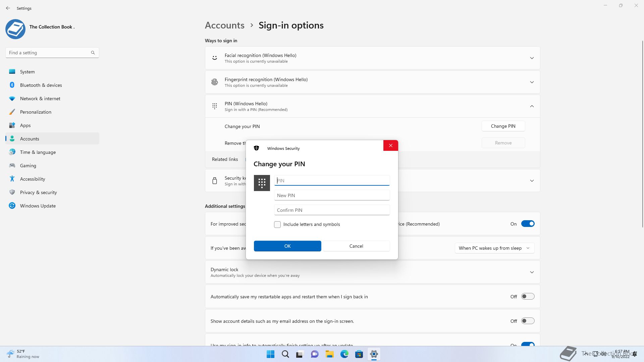The width and height of the screenshot is (644, 362).
Task: Open Personalization settings page
Action: tap(52, 112)
